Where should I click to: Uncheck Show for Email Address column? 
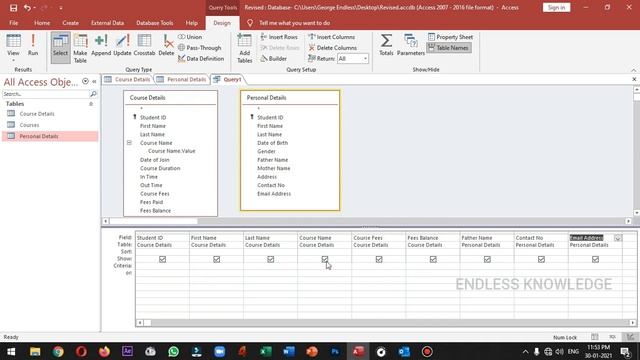(596, 259)
